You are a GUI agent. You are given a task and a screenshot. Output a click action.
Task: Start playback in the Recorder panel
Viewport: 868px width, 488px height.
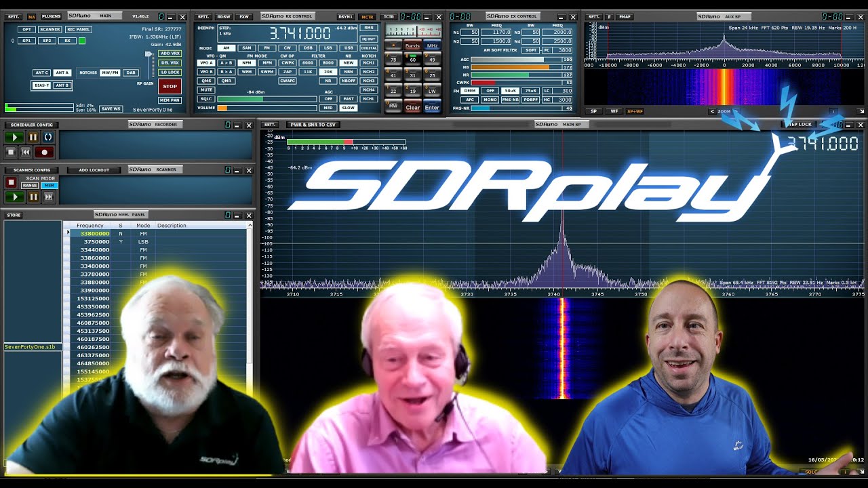pyautogui.click(x=14, y=137)
